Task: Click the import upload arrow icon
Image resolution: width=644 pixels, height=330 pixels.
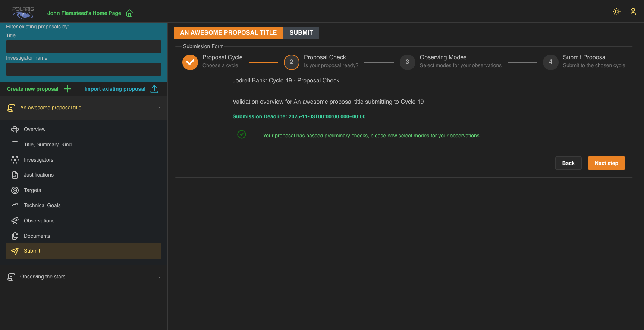Action: (x=154, y=89)
